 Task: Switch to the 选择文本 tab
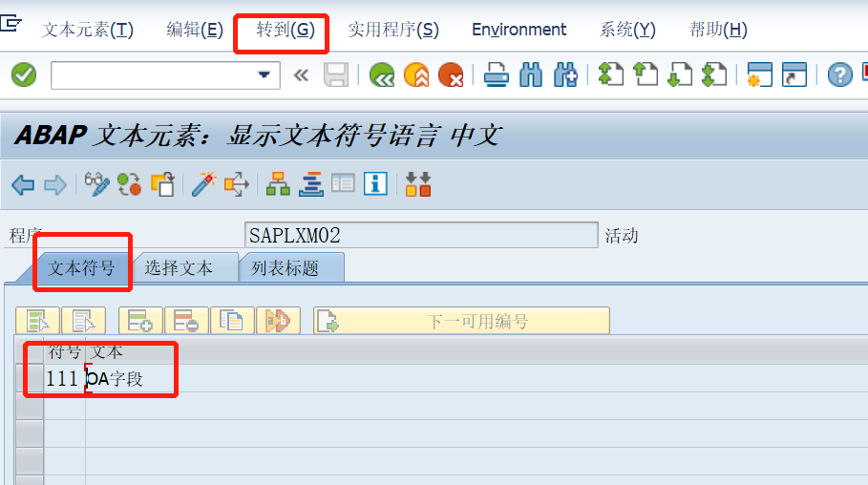179,268
